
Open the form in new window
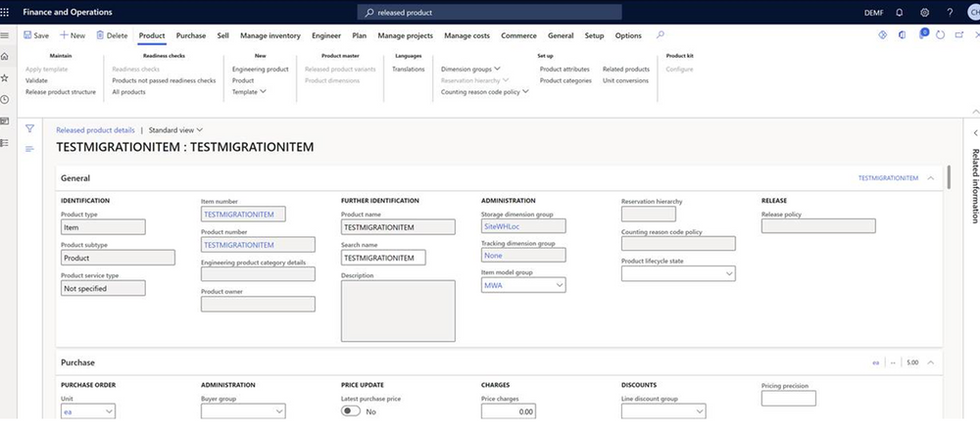click(958, 35)
